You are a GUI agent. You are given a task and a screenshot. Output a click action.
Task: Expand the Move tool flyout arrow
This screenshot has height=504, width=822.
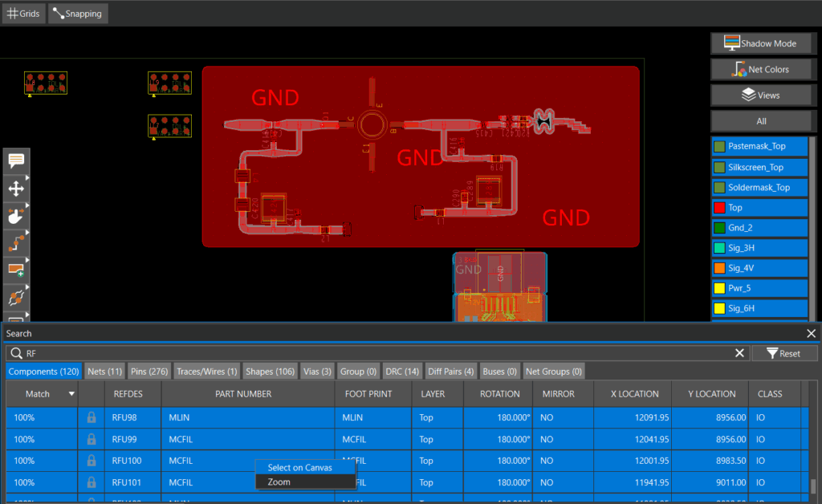coord(27,178)
